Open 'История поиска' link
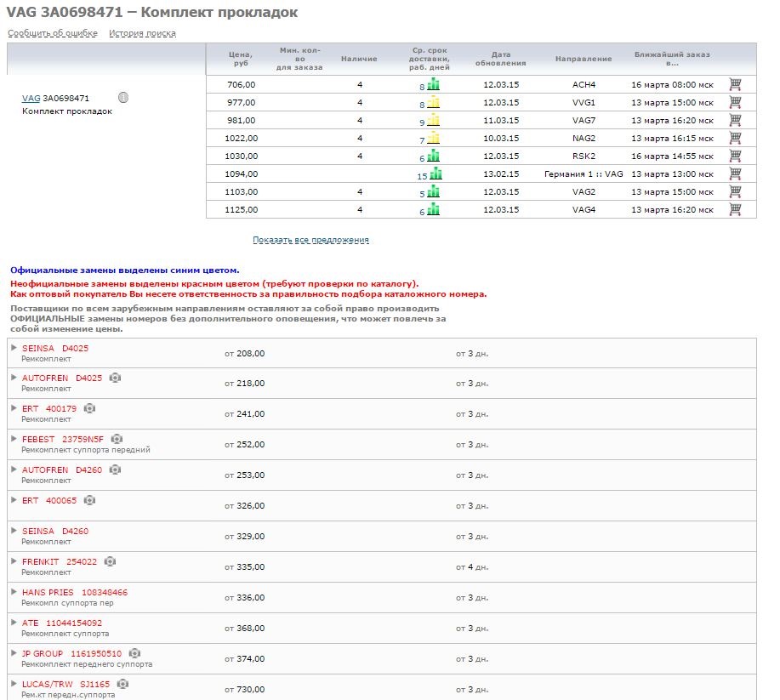 (x=142, y=33)
